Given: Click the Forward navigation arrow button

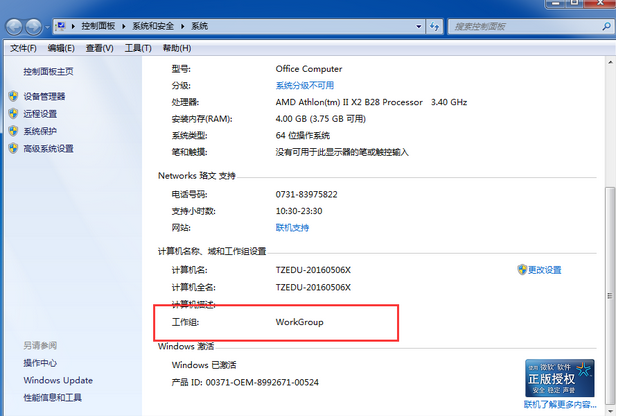Looking at the screenshot, I should (x=33, y=27).
